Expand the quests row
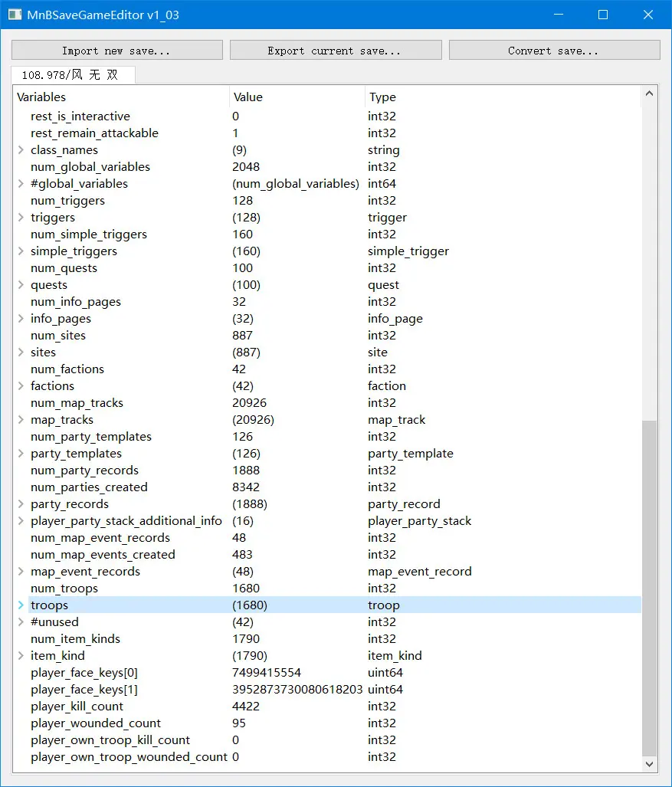Viewport: 672px width, 787px height. point(21,284)
